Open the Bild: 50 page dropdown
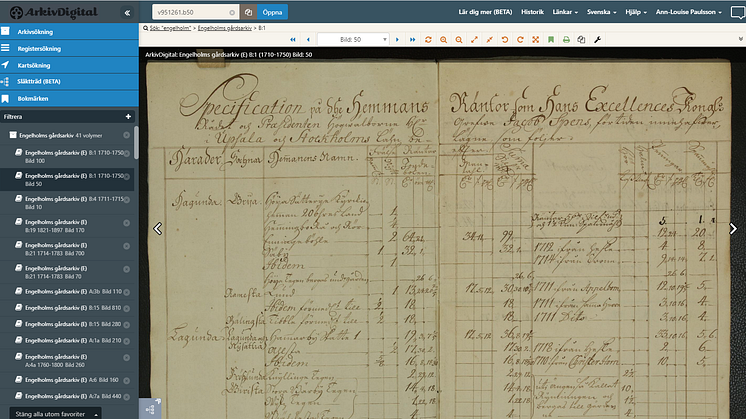Image resolution: width=746 pixels, height=419 pixels. click(353, 39)
